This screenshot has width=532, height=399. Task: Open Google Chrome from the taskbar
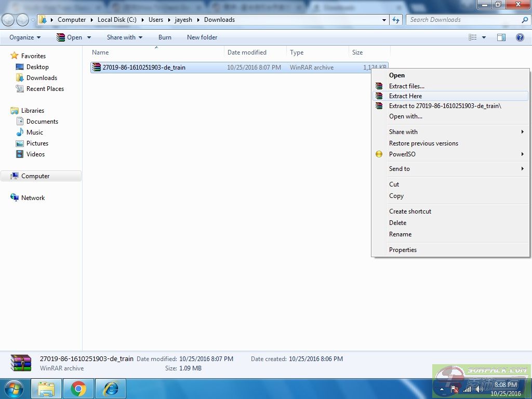pyautogui.click(x=78, y=389)
